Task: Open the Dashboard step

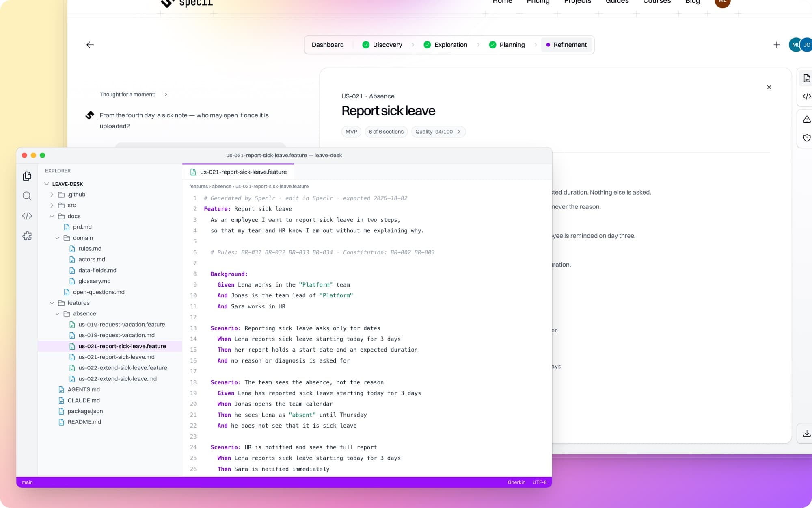Action: coord(328,45)
